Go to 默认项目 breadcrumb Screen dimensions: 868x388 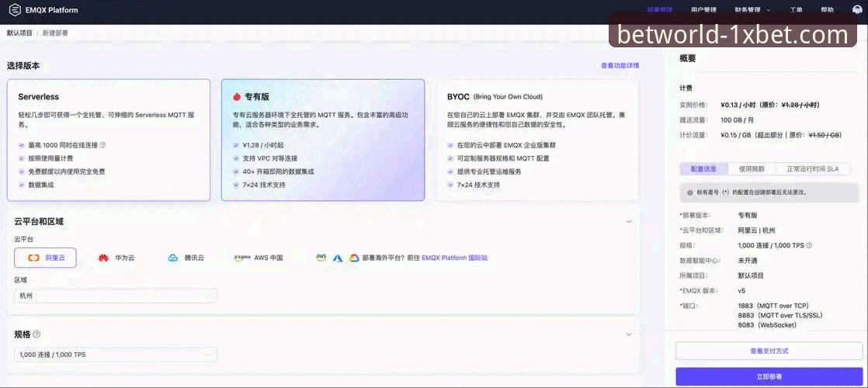pos(20,33)
